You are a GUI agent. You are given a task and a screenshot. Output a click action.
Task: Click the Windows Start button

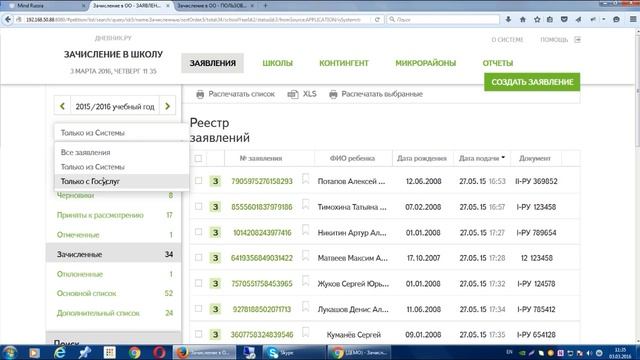9,352
